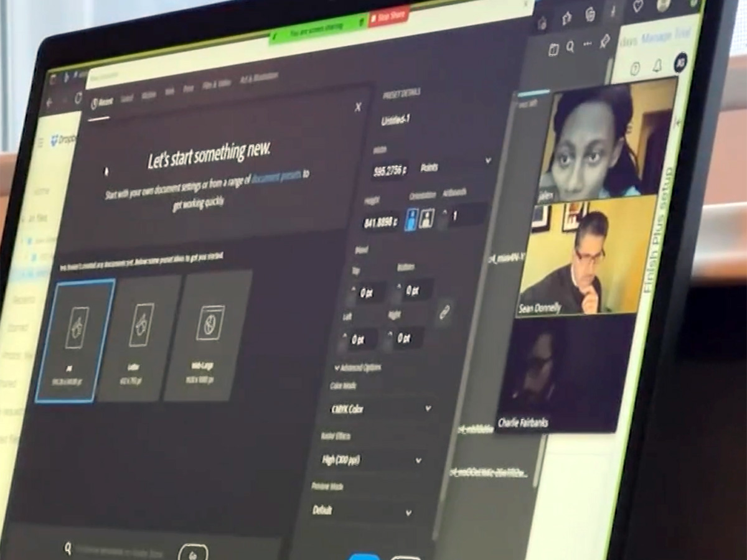Viewport: 747px width, 560px height.
Task: Click the Untitled-1 document name field
Action: coord(397,120)
